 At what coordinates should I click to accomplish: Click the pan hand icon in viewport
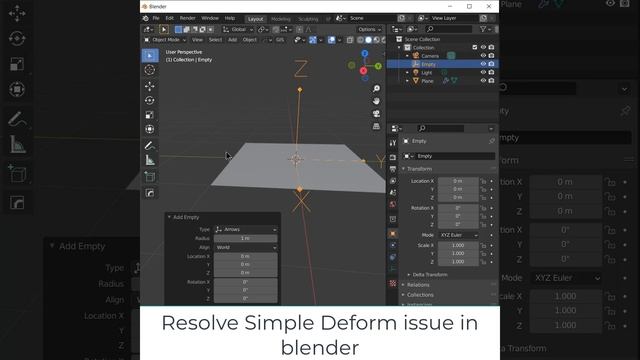pyautogui.click(x=376, y=101)
